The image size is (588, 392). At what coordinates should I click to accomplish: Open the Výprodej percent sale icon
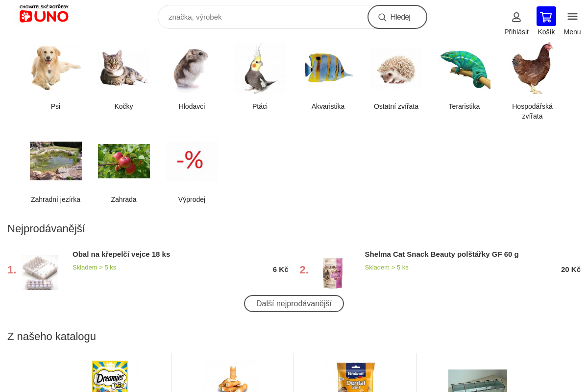192,161
